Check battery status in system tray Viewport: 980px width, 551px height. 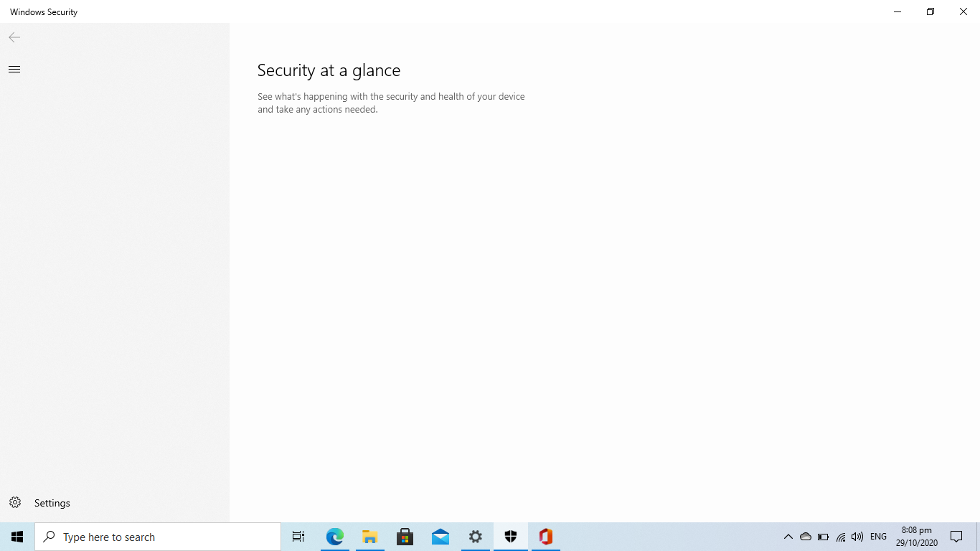coord(823,537)
